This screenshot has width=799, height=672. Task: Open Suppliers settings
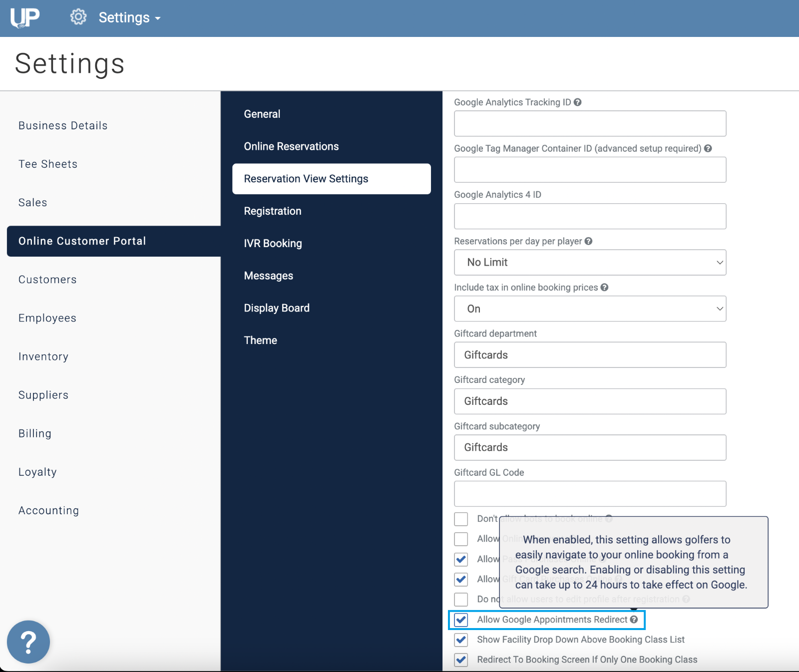43,395
